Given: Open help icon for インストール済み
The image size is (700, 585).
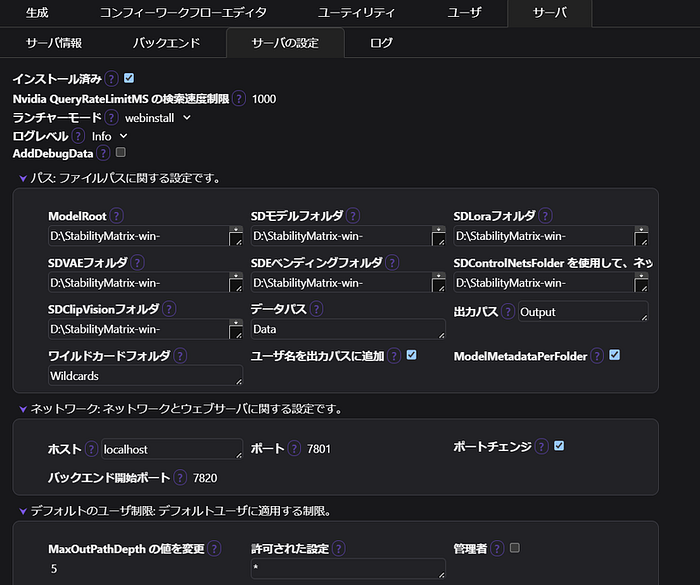Looking at the screenshot, I should pos(111,79).
